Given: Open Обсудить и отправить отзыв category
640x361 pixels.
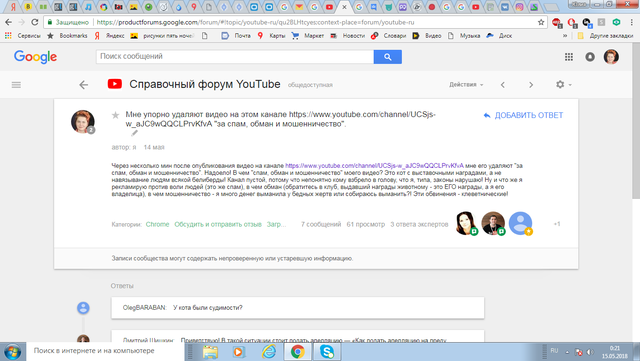Looking at the screenshot, I should click(x=218, y=224).
